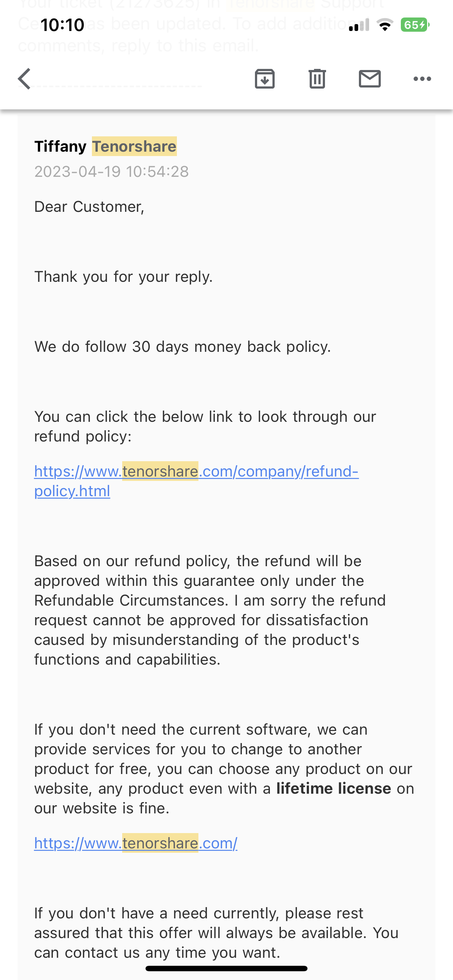Tap the "Dear Customer," greeting line
Viewport: 453px width, 980px height.
pos(89,207)
